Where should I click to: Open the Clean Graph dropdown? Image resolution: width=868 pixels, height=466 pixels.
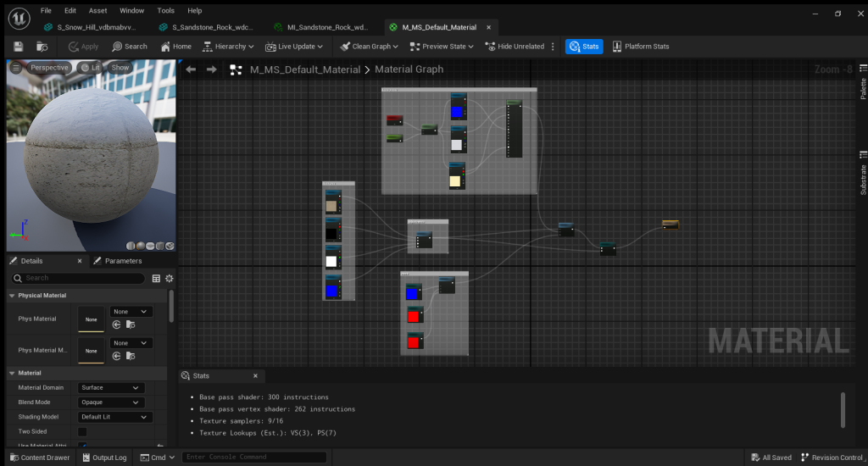pyautogui.click(x=370, y=47)
